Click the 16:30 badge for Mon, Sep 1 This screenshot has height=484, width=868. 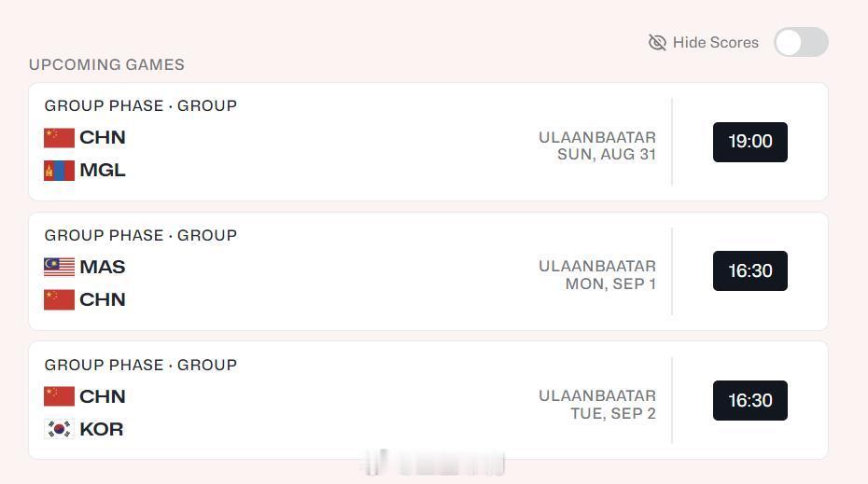coord(750,271)
